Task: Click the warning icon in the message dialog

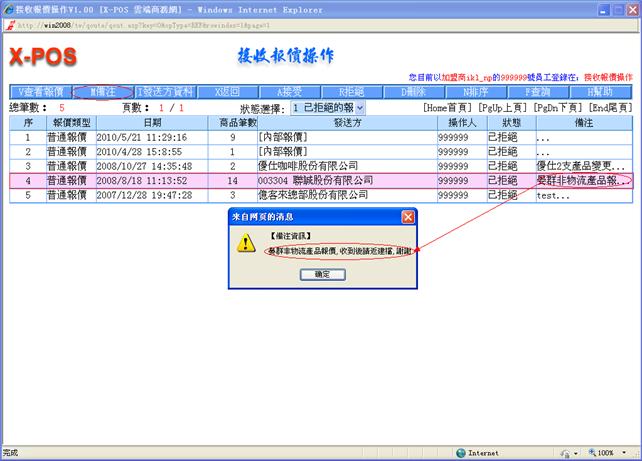Action: pos(244,246)
